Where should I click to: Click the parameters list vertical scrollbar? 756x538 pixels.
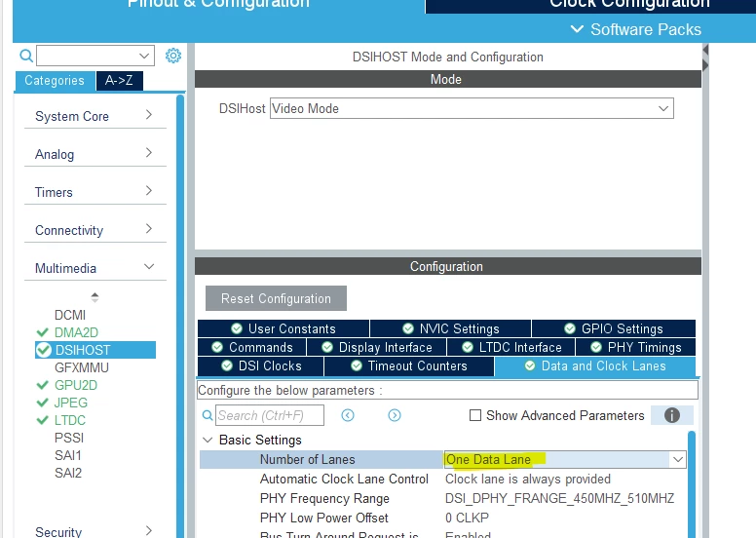click(x=692, y=484)
